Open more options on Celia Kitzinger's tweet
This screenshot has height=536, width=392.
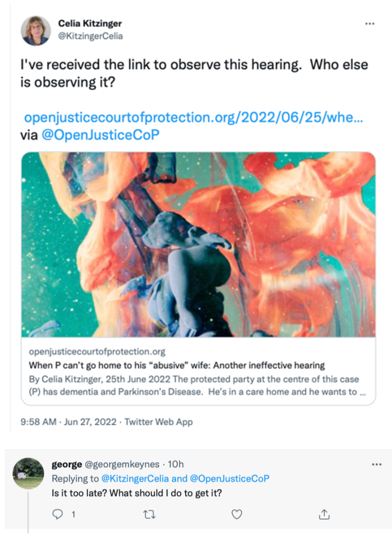point(369,24)
